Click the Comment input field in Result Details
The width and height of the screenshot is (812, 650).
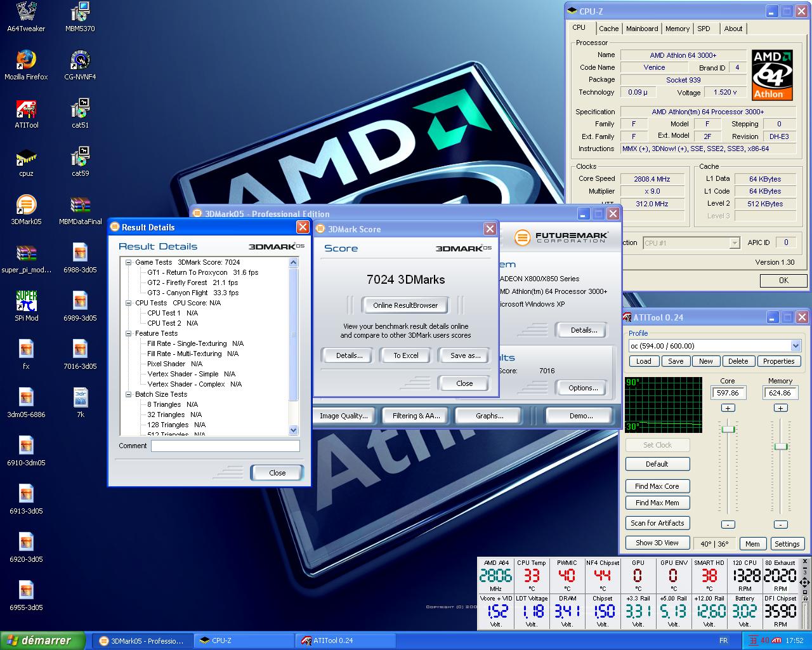(x=225, y=446)
